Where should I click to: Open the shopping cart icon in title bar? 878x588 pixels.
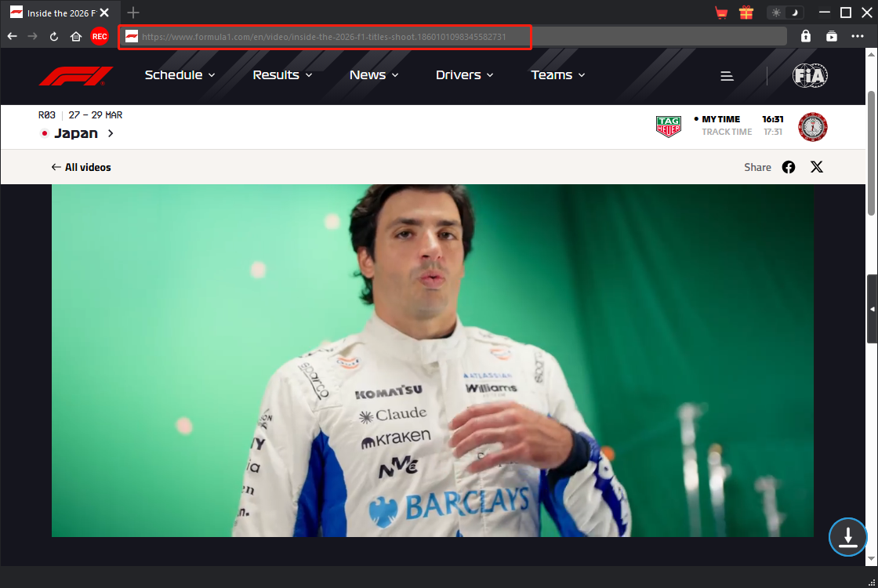(721, 13)
